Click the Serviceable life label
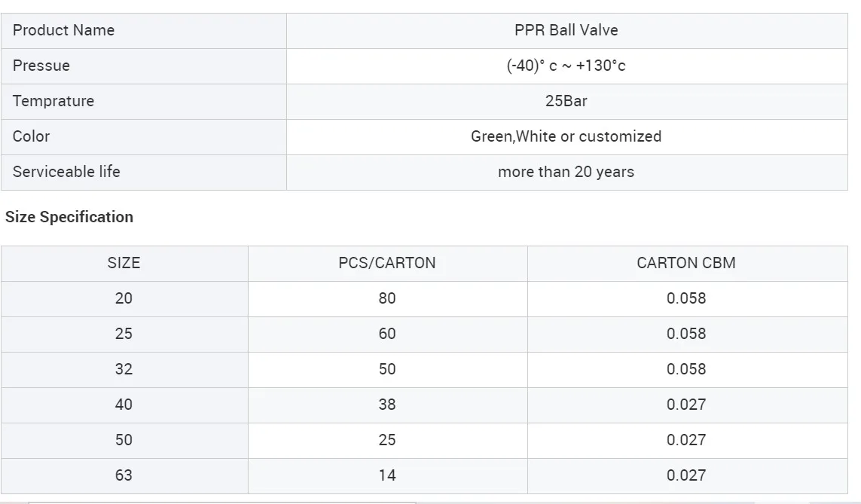This screenshot has width=861, height=504. [x=66, y=173]
